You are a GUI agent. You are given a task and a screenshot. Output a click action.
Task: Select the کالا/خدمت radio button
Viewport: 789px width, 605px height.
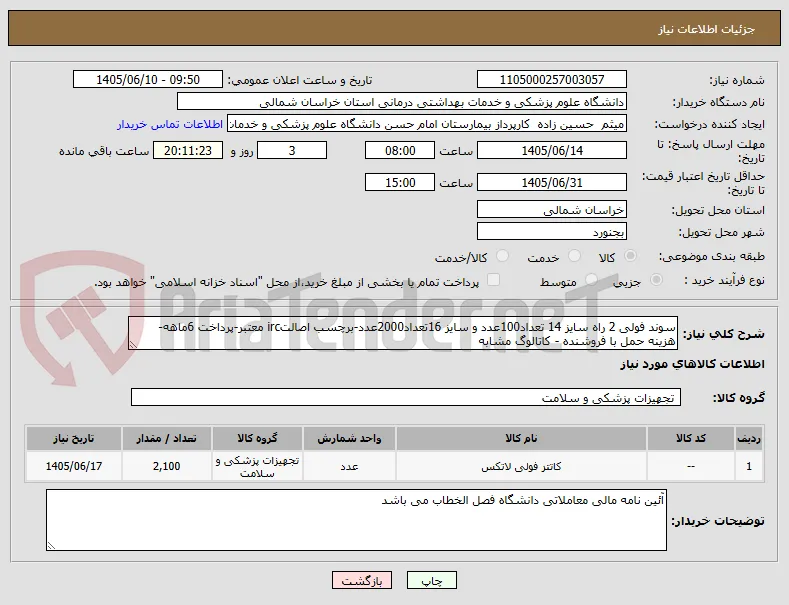pyautogui.click(x=502, y=256)
